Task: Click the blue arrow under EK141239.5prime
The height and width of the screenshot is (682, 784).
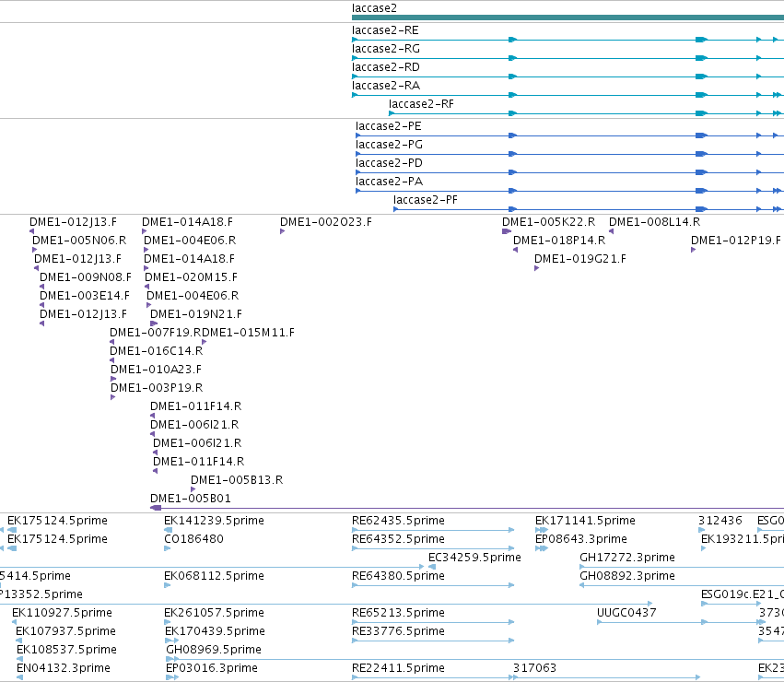Action: [168, 530]
